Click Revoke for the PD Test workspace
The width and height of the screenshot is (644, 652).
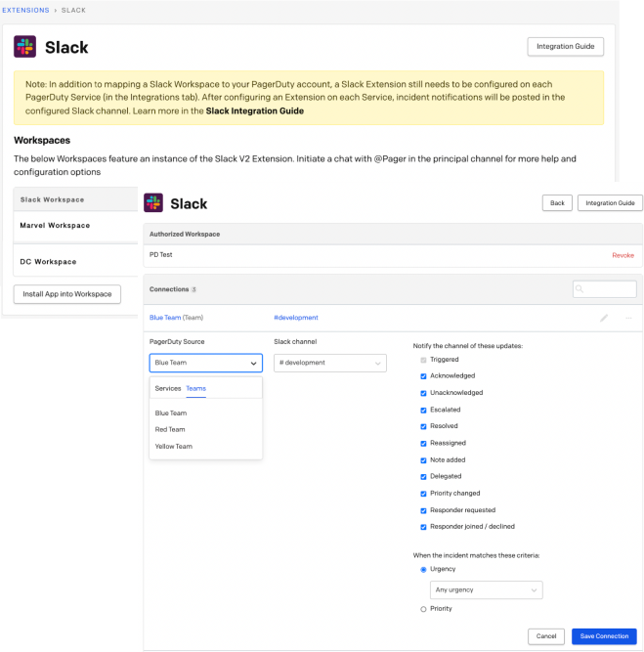click(x=623, y=255)
